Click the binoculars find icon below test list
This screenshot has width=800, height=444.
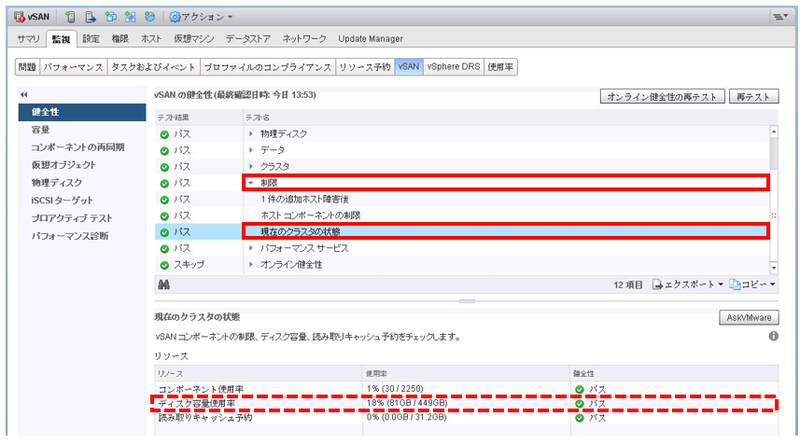pos(164,285)
